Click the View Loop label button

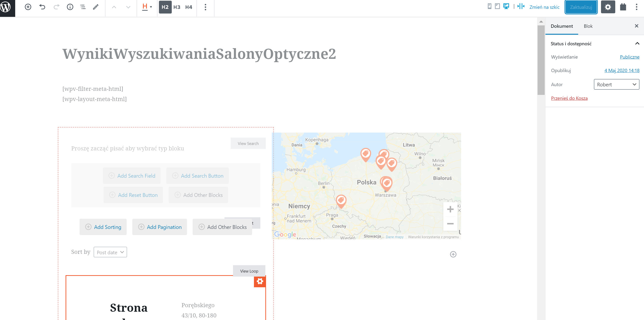pyautogui.click(x=249, y=271)
